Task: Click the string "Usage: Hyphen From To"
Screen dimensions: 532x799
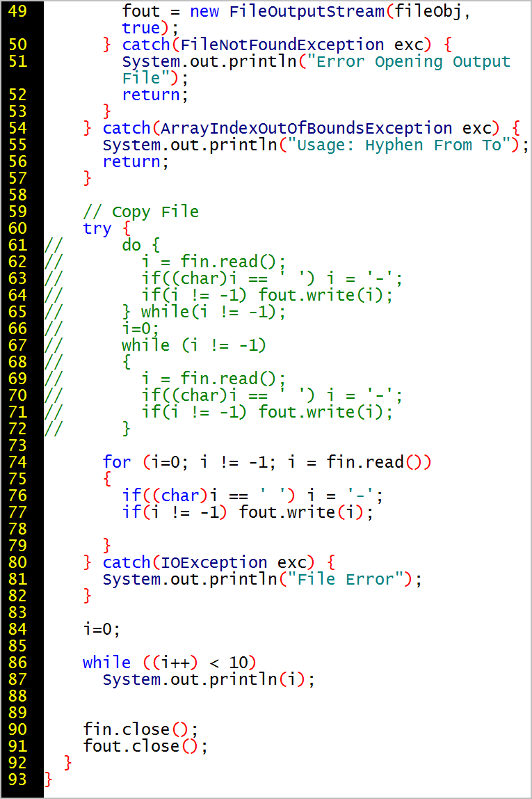Action: coord(399,145)
